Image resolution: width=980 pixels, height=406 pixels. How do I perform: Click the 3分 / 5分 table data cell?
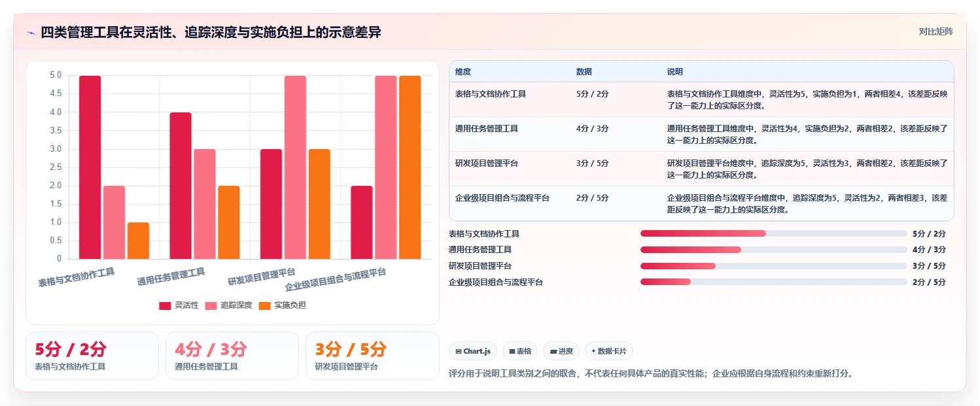593,163
